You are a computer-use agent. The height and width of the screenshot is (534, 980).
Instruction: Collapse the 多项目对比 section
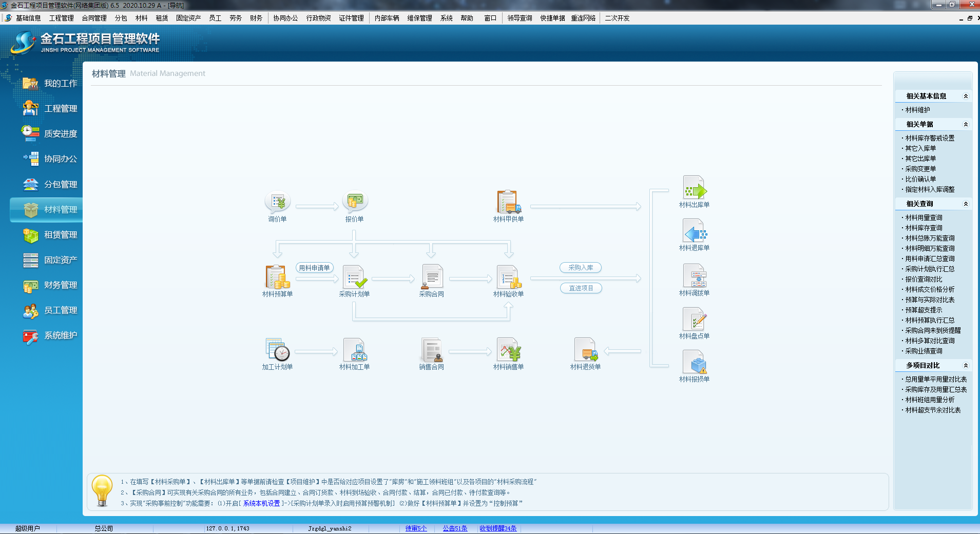pyautogui.click(x=965, y=366)
